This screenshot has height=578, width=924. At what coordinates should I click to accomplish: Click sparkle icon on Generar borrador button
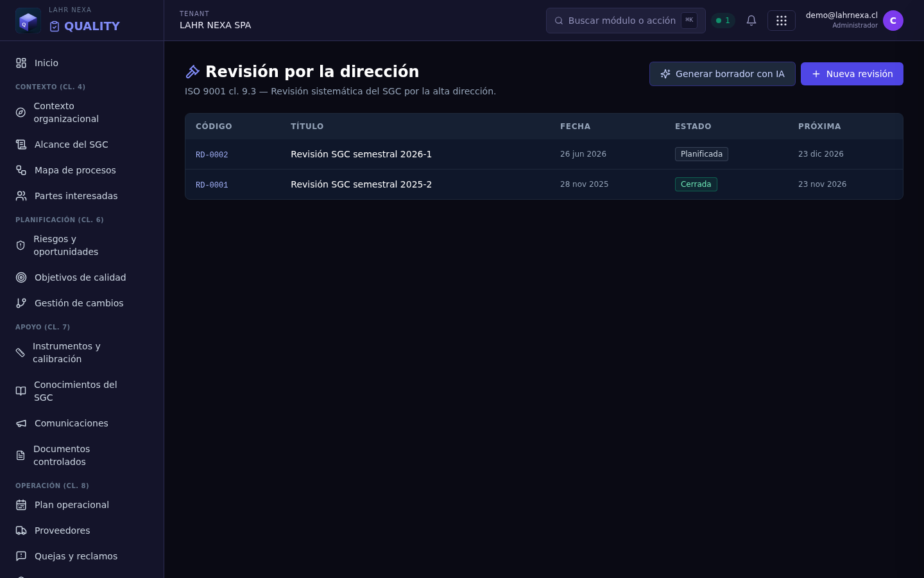tap(665, 74)
